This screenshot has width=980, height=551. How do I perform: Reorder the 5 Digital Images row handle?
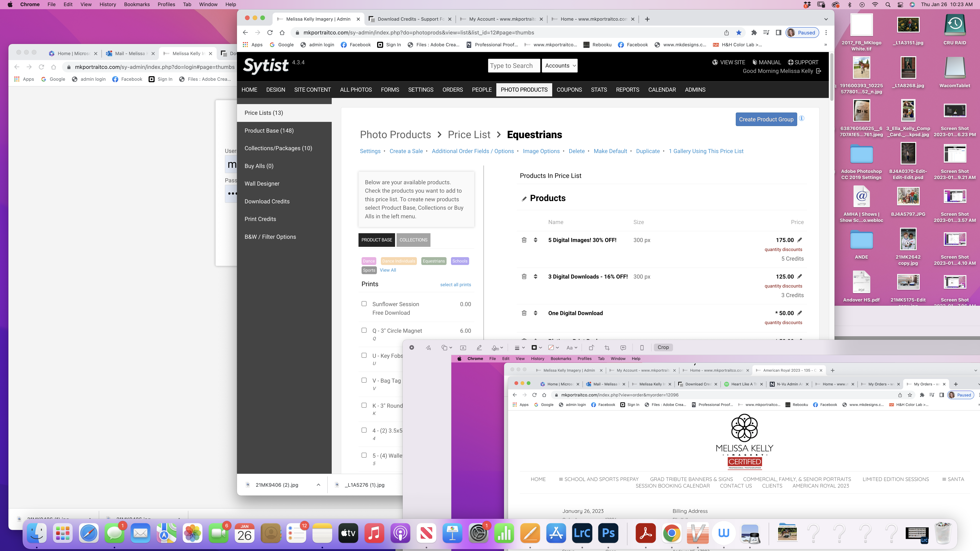coord(535,240)
